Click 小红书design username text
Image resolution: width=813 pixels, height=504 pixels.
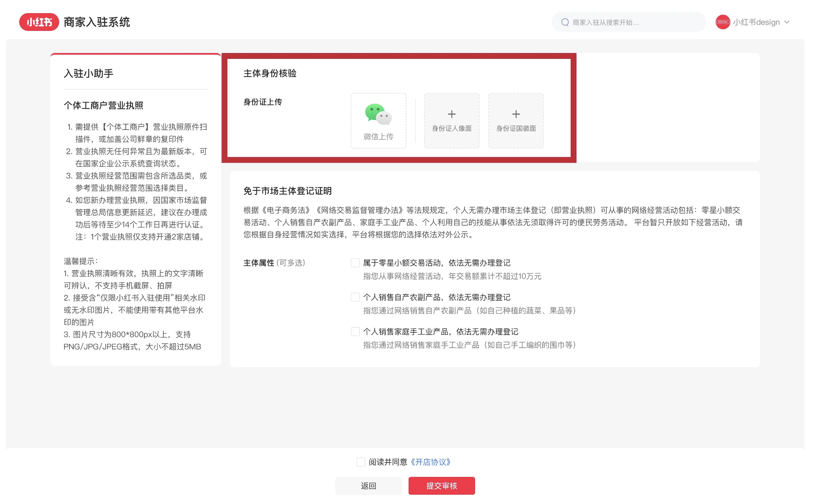756,22
